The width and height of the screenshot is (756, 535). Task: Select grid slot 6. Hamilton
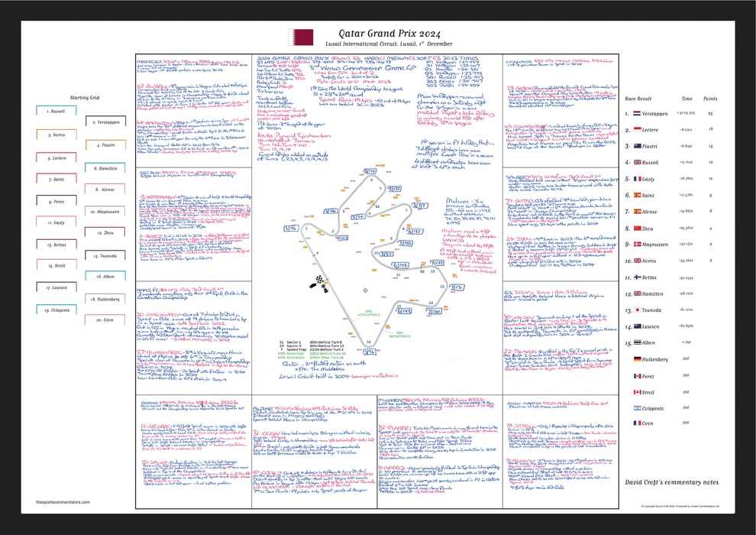pos(105,167)
